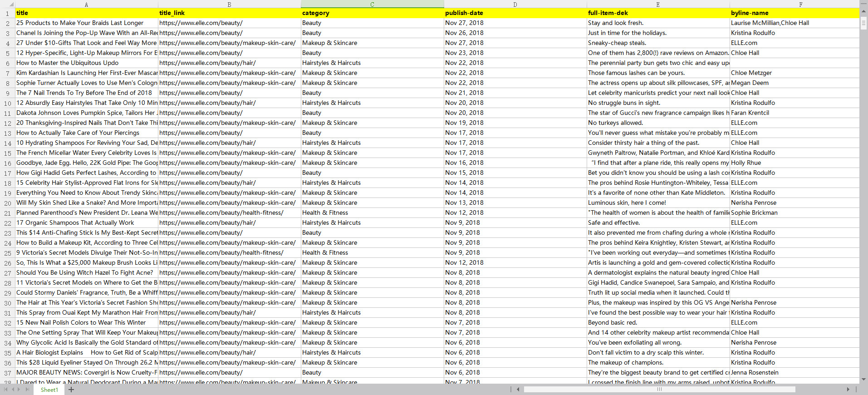Viewport: 868px width, 395px height.
Task: Select the 'category' header cell
Action: point(373,13)
